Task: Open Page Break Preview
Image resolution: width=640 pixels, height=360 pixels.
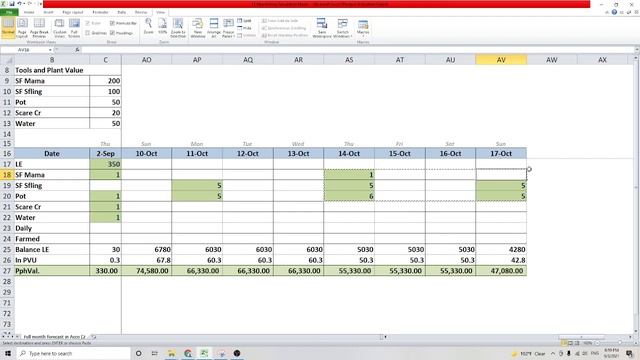Action: [39, 28]
